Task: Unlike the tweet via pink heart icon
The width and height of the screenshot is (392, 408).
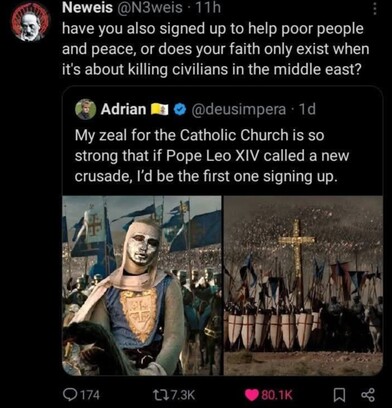Action: pyautogui.click(x=252, y=395)
